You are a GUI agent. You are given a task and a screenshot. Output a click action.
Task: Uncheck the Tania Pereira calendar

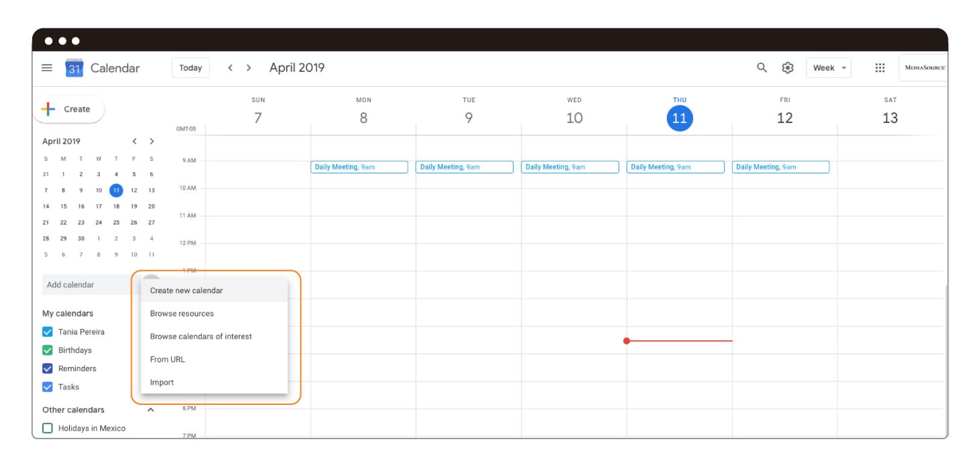48,332
